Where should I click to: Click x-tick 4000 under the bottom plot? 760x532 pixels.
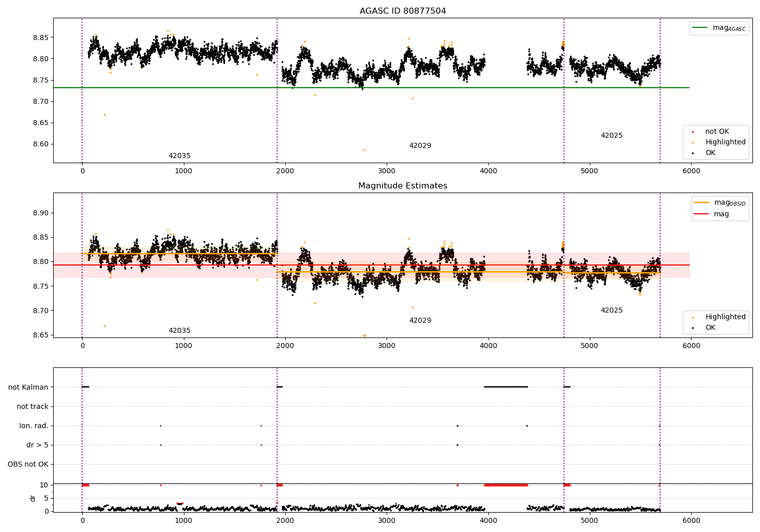(x=488, y=520)
